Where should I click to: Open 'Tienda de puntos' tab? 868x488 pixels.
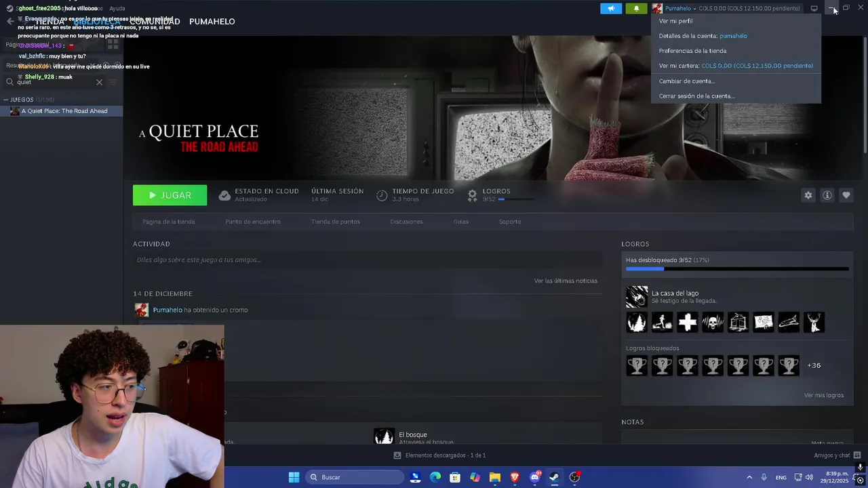pos(336,222)
